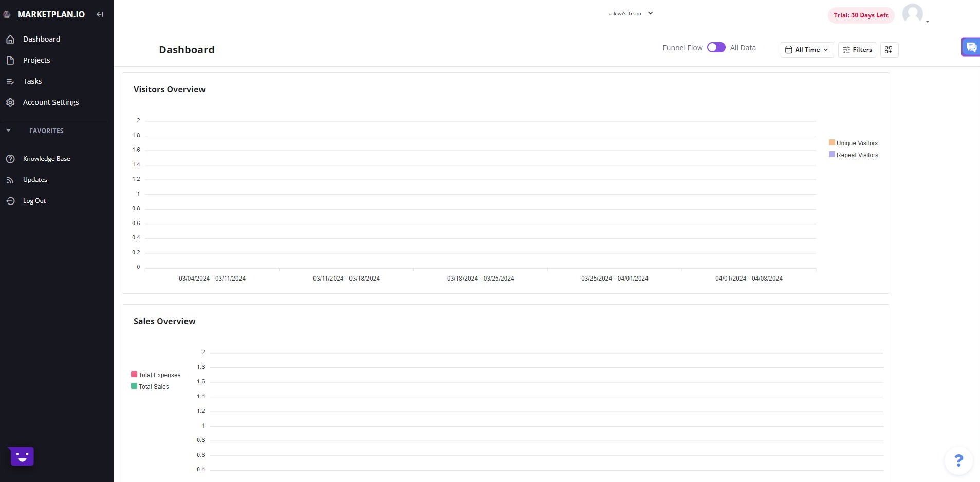Image resolution: width=980 pixels, height=482 pixels.
Task: Click the Trial: 30 Days Left badge
Action: [861, 15]
